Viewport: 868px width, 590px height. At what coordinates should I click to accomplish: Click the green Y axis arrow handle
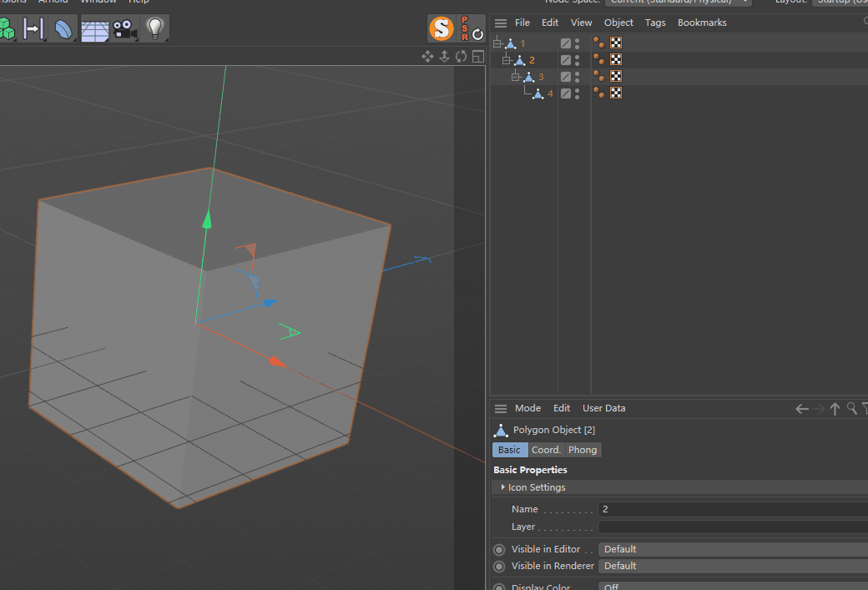[x=207, y=219]
